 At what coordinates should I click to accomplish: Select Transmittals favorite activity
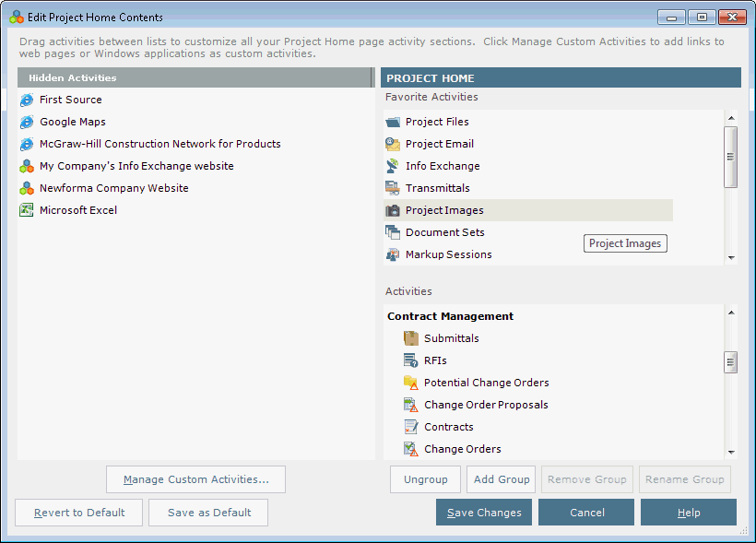tap(437, 189)
